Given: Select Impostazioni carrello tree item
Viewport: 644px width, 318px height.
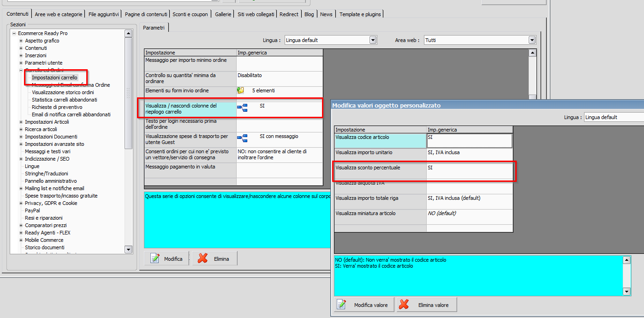Looking at the screenshot, I should click(54, 78).
